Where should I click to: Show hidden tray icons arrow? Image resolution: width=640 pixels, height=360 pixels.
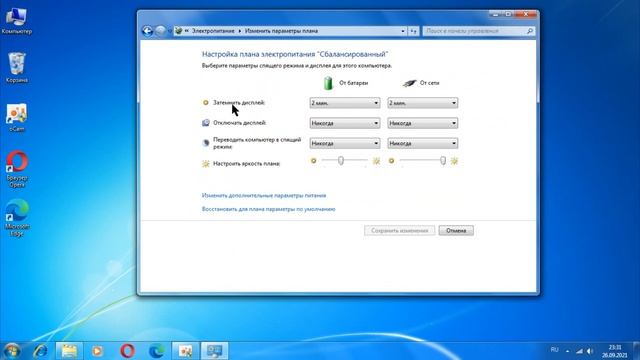coord(567,351)
